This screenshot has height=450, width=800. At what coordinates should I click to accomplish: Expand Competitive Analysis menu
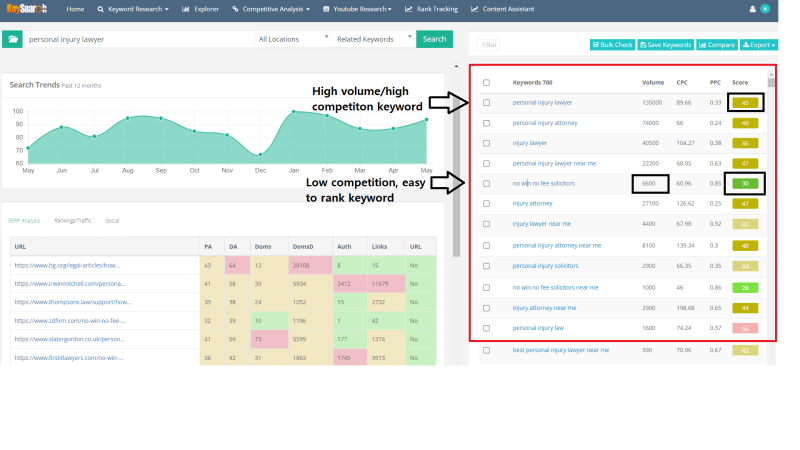click(x=271, y=9)
